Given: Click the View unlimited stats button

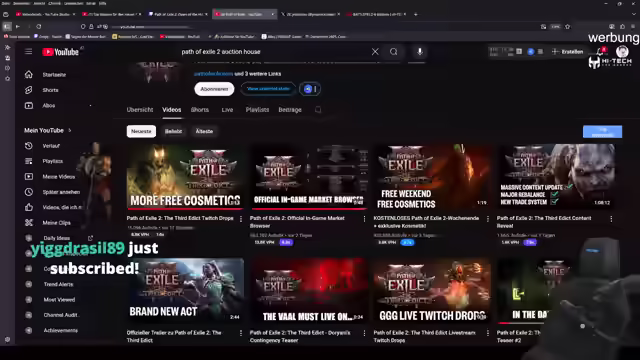Looking at the screenshot, I should pyautogui.click(x=268, y=89).
